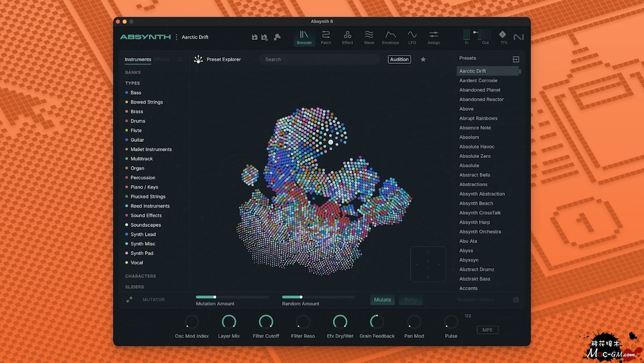Open the Patch view
The width and height of the screenshot is (644, 363).
326,37
